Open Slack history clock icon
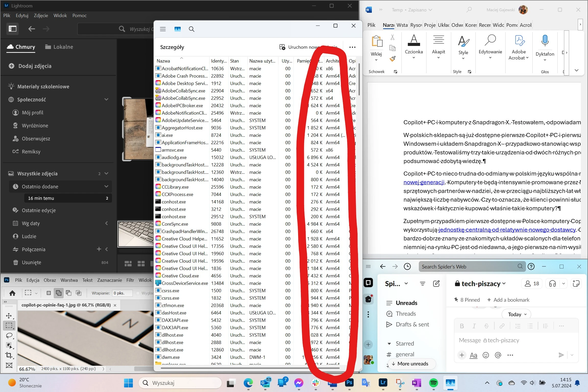Screen dimensions: 588x392 pos(407,266)
